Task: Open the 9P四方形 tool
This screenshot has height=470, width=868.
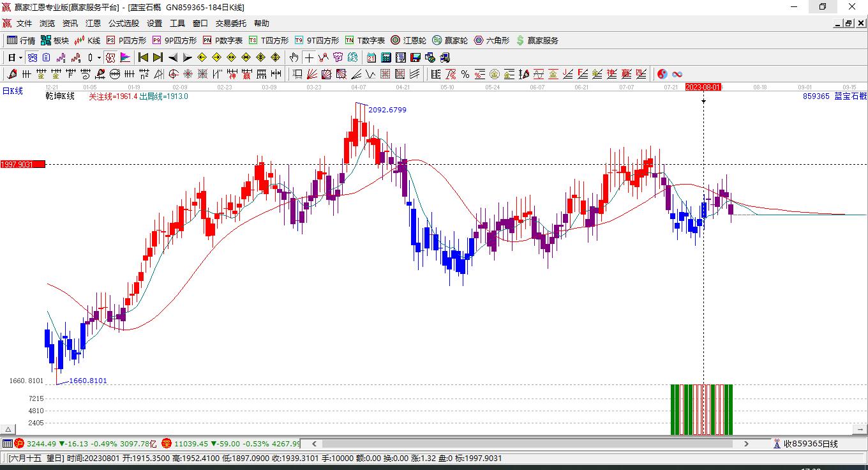Action: point(174,40)
